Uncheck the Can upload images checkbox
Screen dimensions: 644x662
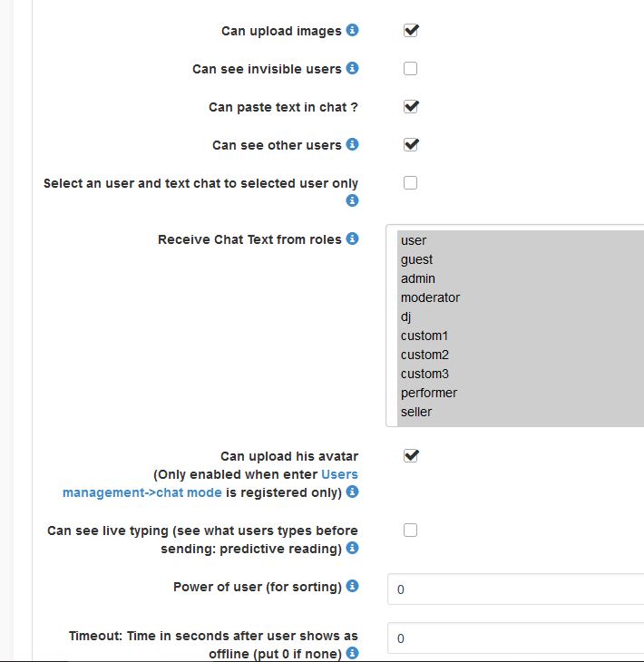[411, 30]
